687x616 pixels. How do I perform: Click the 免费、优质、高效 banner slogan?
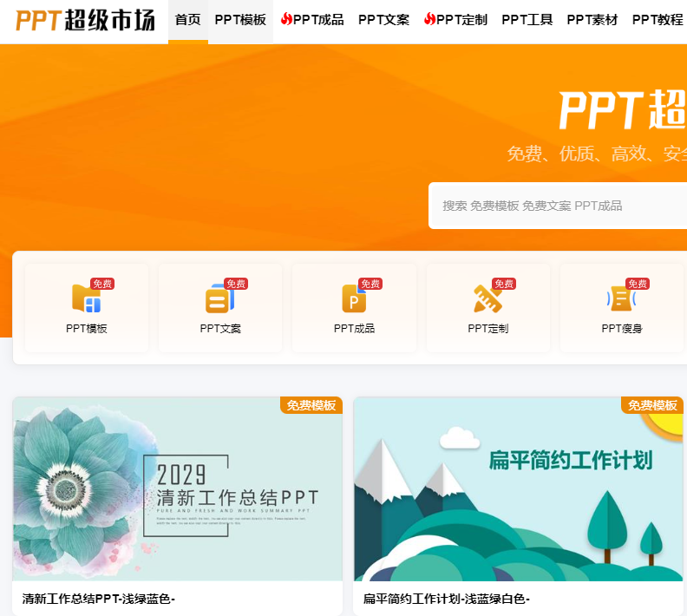597,154
